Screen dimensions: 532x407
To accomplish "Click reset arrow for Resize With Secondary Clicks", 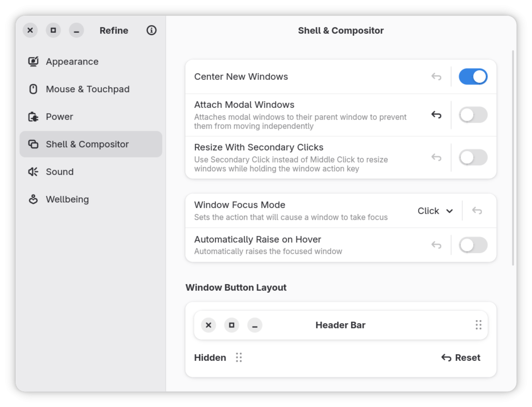I will point(436,157).
